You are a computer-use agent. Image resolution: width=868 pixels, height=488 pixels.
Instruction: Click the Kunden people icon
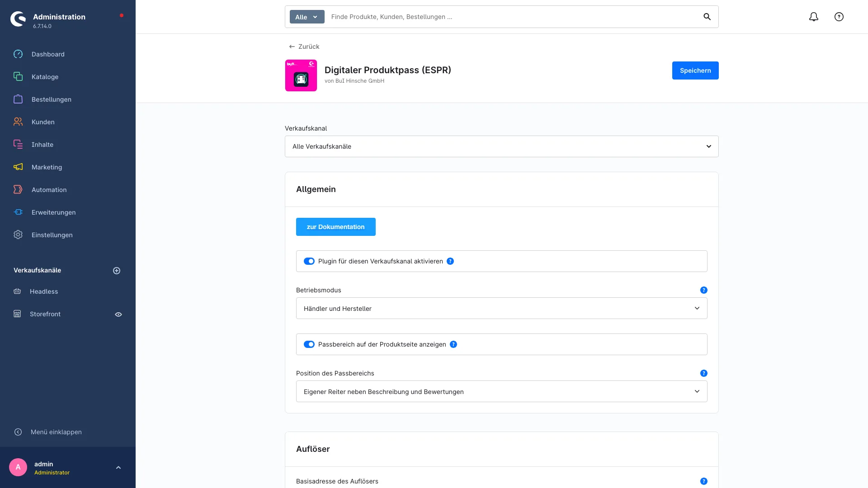[x=18, y=122]
